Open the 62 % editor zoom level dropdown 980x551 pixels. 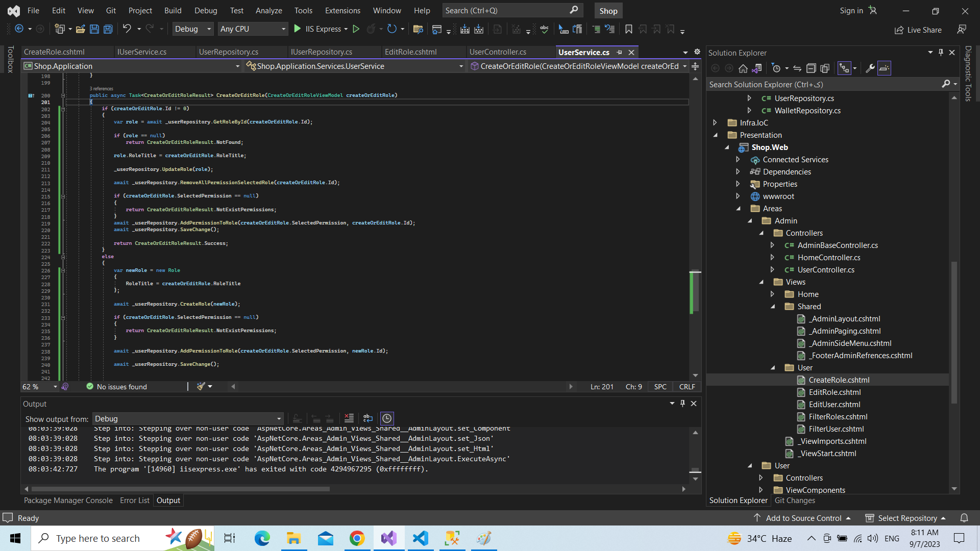coord(55,387)
